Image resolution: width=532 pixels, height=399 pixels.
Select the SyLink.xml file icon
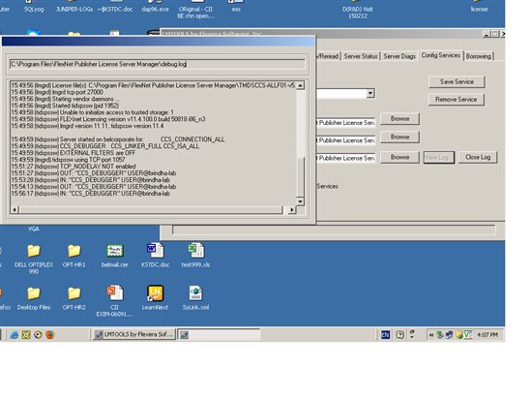pyautogui.click(x=195, y=297)
